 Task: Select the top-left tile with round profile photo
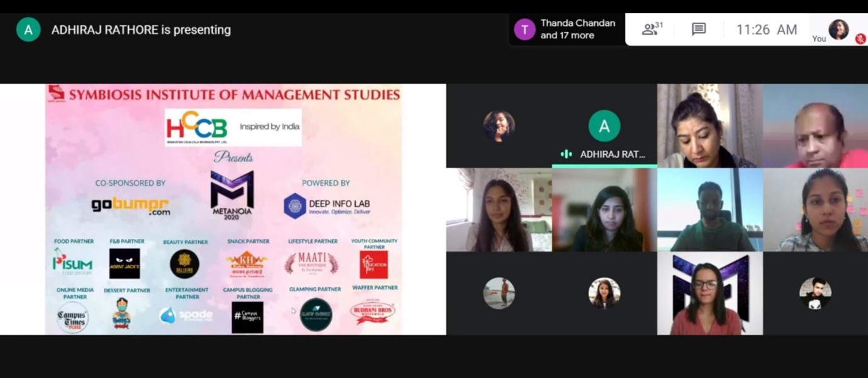pos(499,126)
